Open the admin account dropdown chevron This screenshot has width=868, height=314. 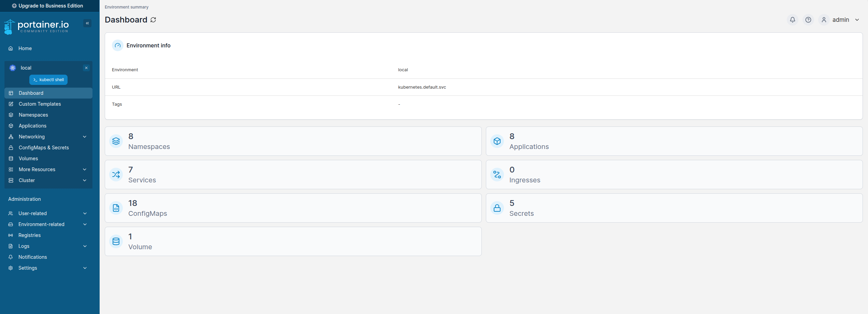857,20
